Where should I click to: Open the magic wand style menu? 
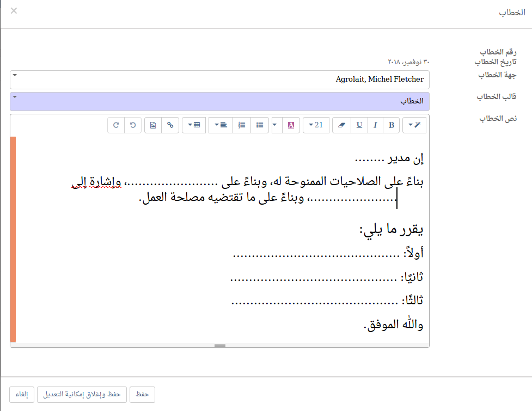[x=414, y=125]
